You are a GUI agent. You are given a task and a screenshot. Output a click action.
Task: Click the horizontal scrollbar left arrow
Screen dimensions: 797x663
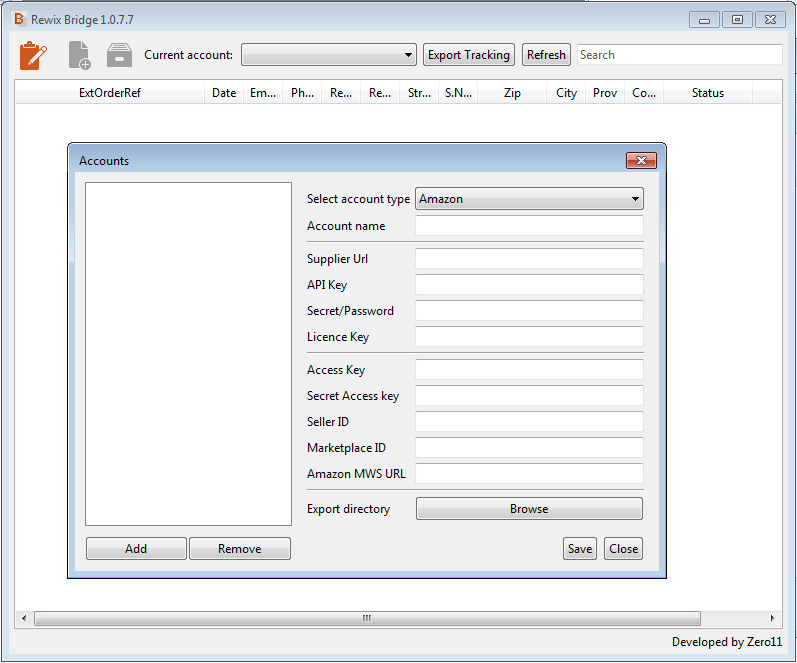point(24,618)
